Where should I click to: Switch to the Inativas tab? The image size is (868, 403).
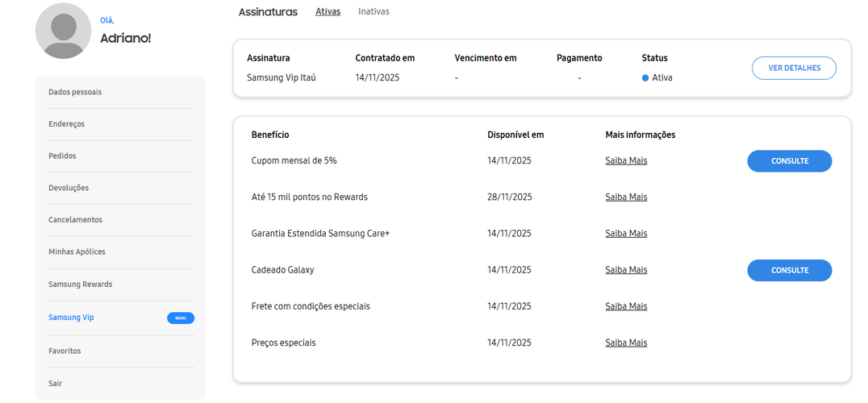pos(373,11)
